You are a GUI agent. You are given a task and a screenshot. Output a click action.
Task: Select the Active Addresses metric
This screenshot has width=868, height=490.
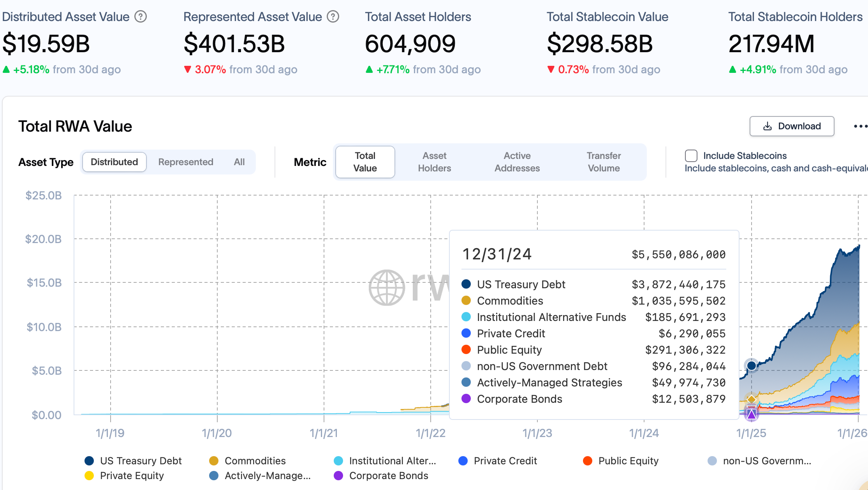pos(517,162)
